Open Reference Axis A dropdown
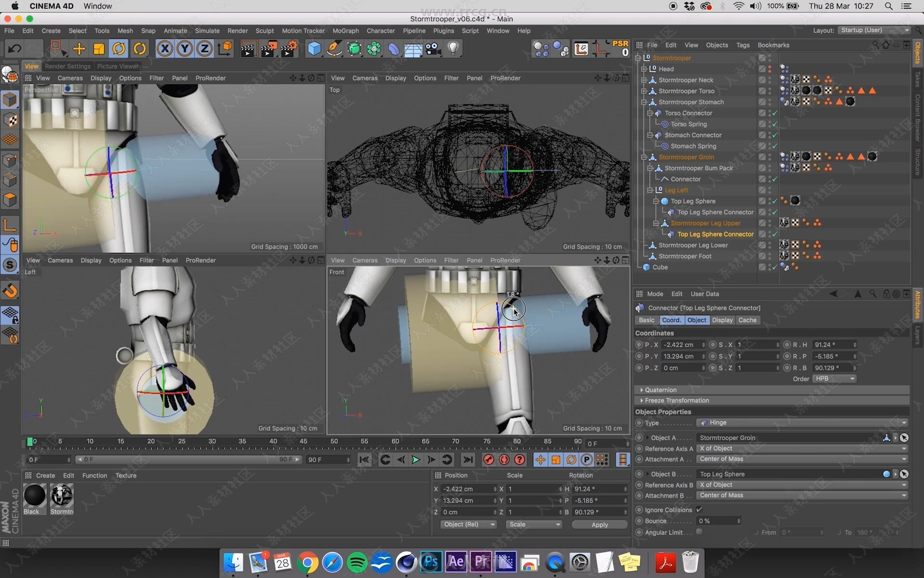924x578 pixels. coord(802,448)
